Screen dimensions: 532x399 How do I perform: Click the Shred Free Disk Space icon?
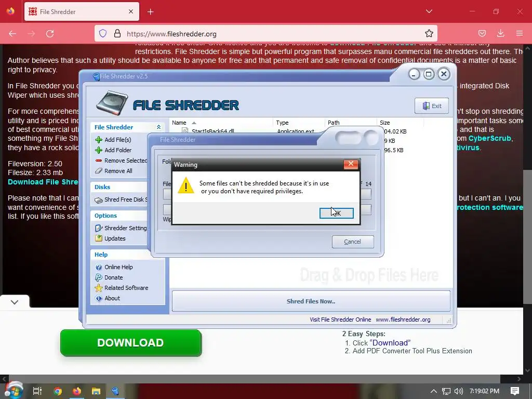click(98, 200)
